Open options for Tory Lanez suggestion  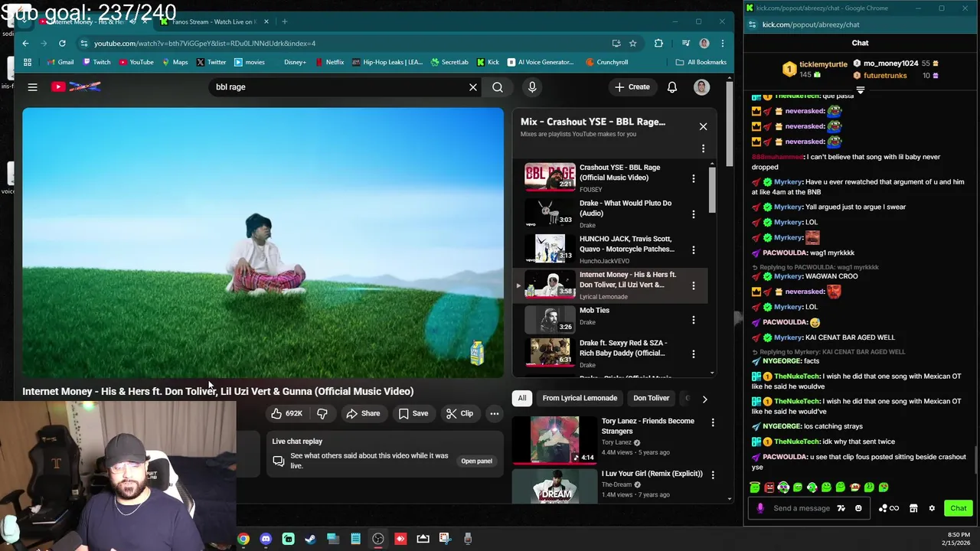[713, 422]
